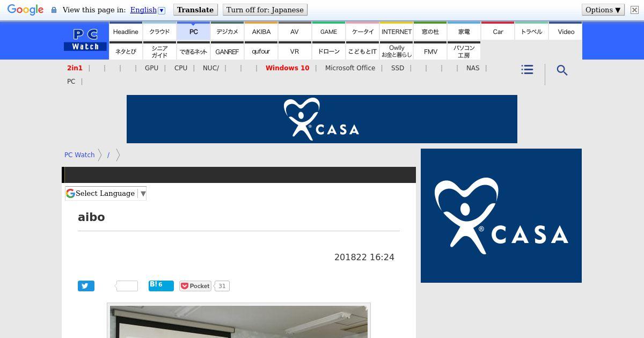Click the PC link below 2in1
Screen dimensions: 644x338
click(x=71, y=82)
